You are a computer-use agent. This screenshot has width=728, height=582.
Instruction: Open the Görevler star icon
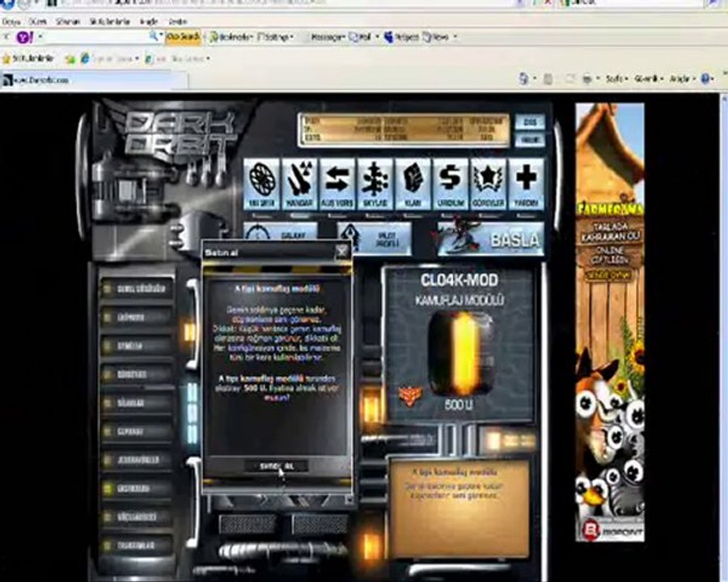tap(488, 183)
